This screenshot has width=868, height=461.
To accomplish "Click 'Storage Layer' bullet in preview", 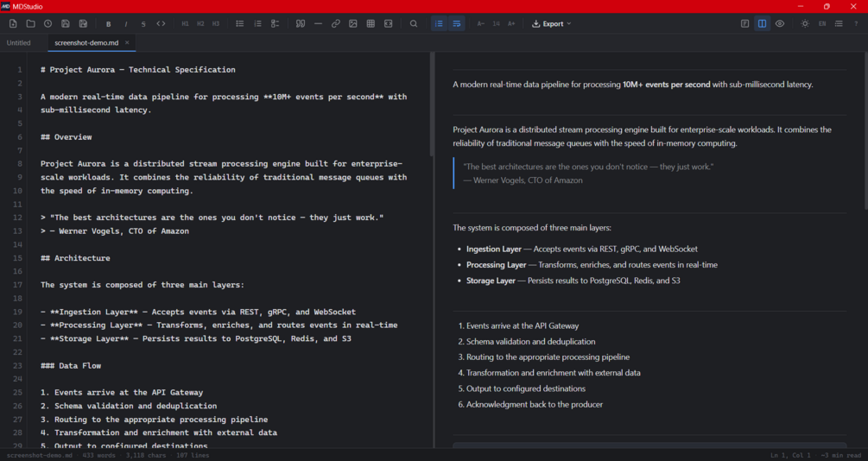I will 573,281.
